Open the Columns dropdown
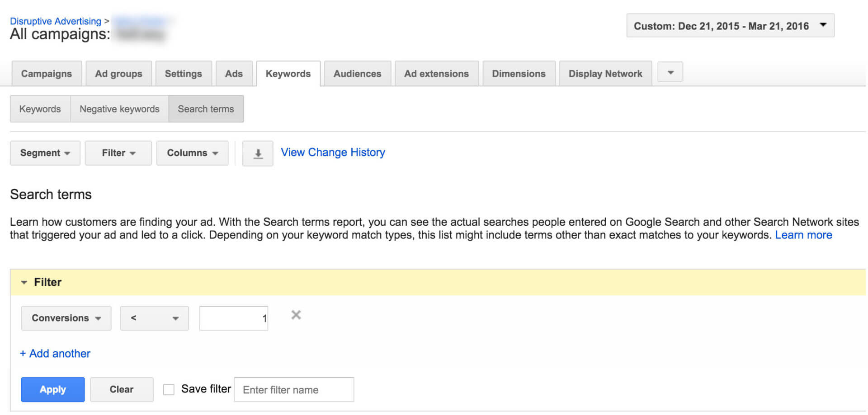868x415 pixels. coord(192,153)
